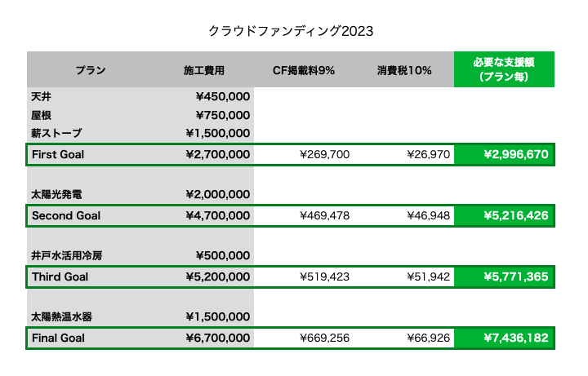This screenshot has height=376, width=588.
Task: Select the プラン column header
Action: [91, 70]
